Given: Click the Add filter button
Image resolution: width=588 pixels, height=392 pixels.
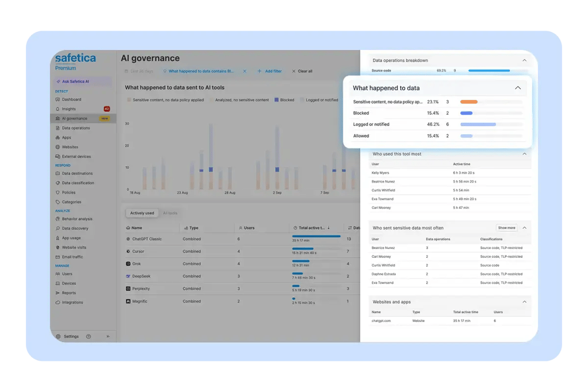Looking at the screenshot, I should [x=270, y=71].
